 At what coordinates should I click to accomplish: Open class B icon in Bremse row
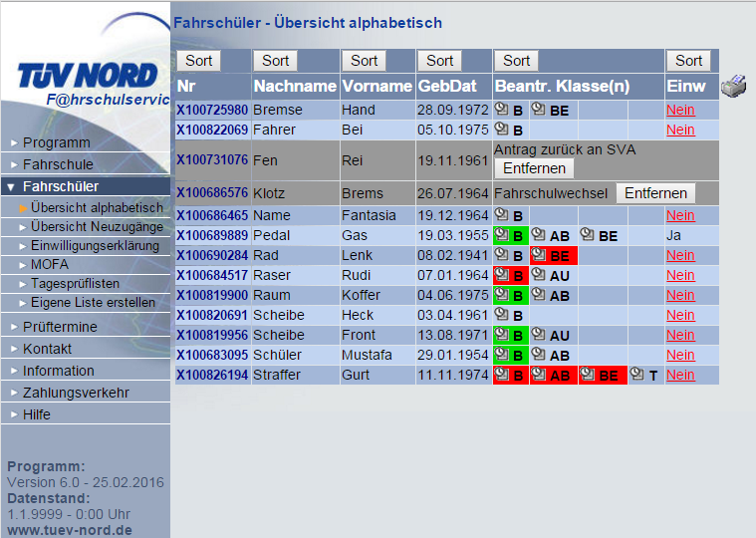click(x=502, y=110)
